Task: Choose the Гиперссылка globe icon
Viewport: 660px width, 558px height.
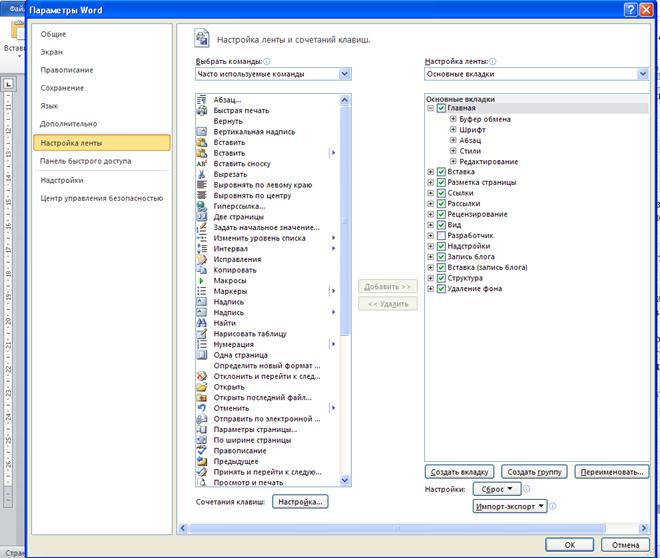Action: [x=202, y=206]
